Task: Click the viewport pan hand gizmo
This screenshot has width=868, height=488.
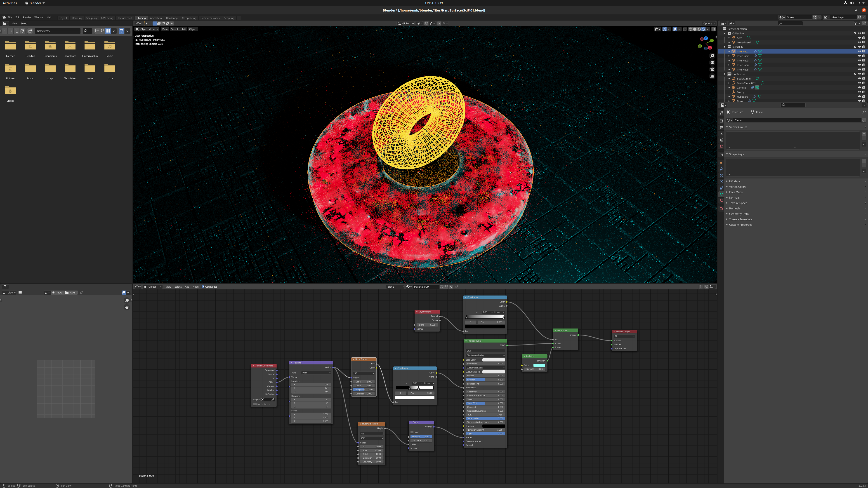Action: (x=712, y=63)
